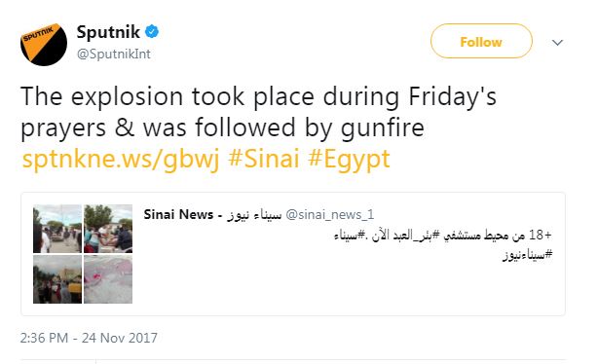
Task: Follow the Sputnik account
Action: click(481, 41)
